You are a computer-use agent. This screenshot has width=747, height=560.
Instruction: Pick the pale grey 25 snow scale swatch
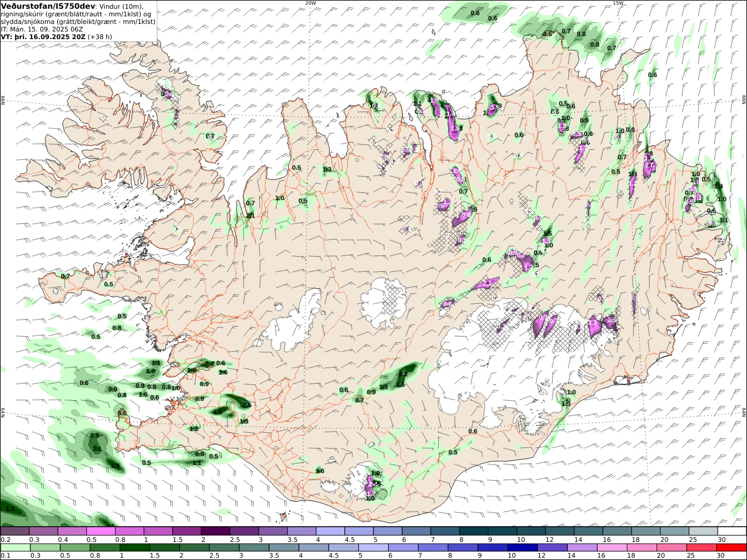point(703,531)
